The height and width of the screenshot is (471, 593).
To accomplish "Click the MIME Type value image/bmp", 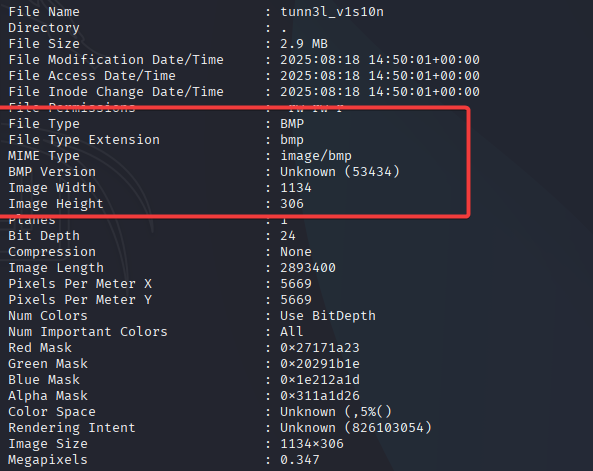I will click(316, 156).
